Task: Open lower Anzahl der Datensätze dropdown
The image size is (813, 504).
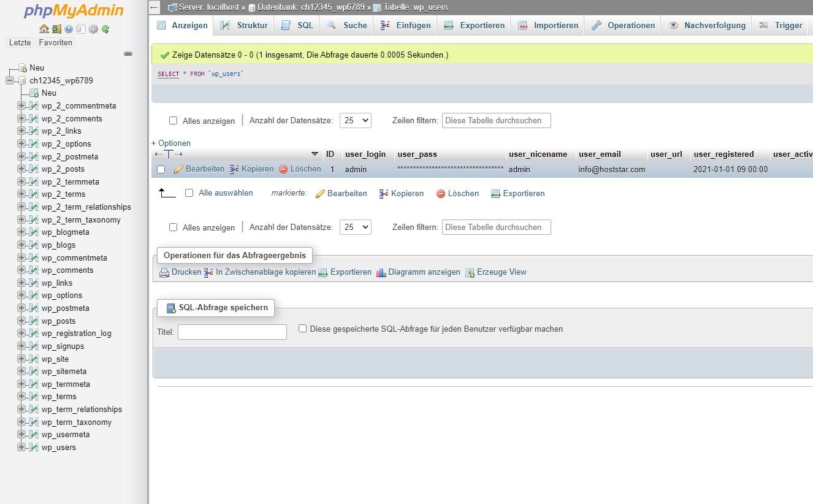Action: [x=356, y=227]
